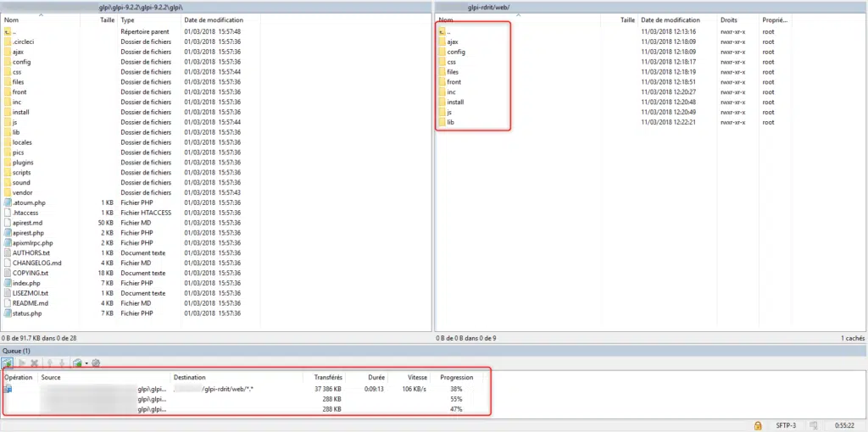Click the '1 cachés' hidden files indicator
Screen dimensions: 868x432
(x=853, y=337)
